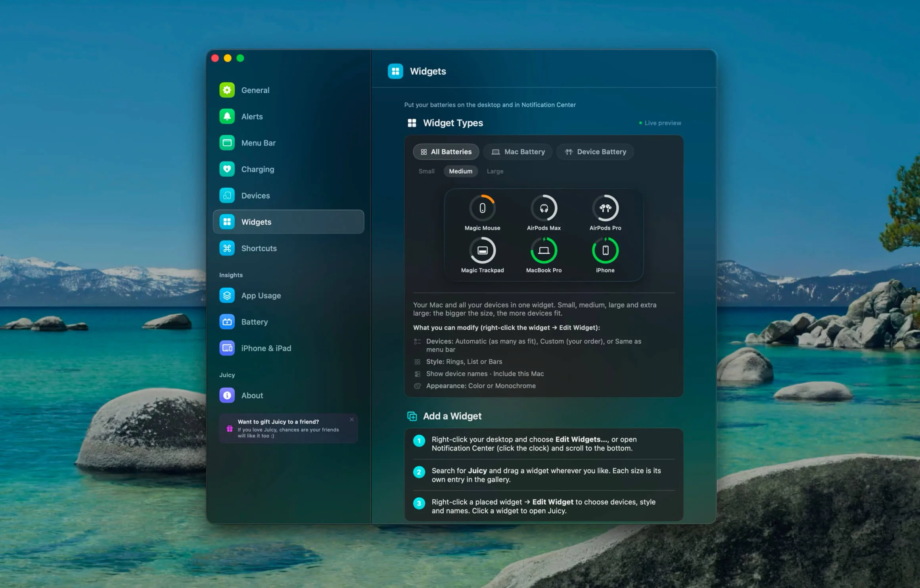Click the AirPods Max battery ring

544,208
